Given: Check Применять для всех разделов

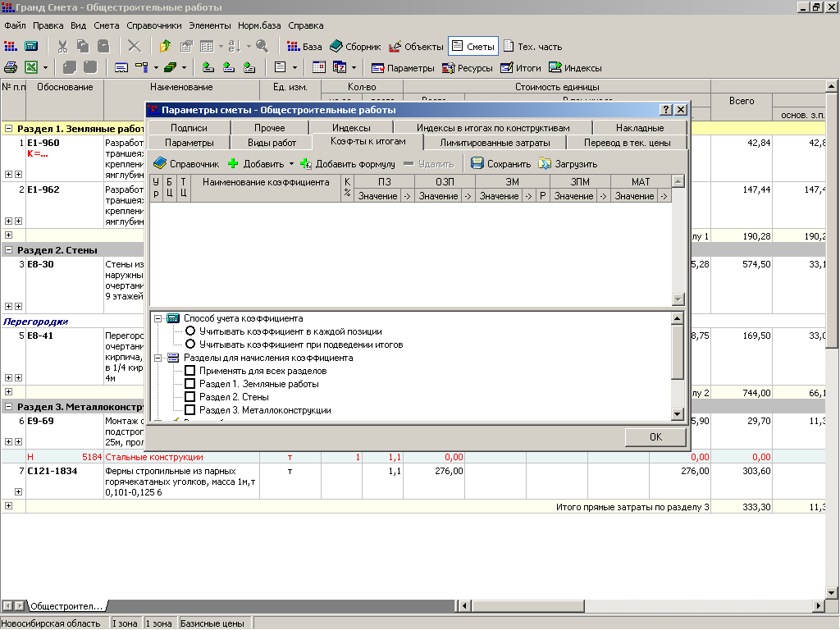Looking at the screenshot, I should pyautogui.click(x=189, y=370).
